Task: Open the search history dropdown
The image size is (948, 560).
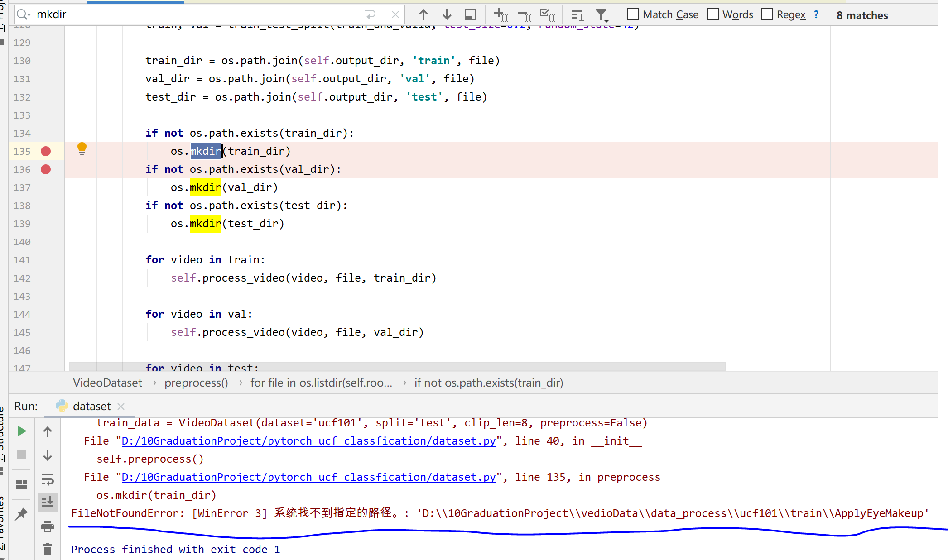Action: click(23, 15)
